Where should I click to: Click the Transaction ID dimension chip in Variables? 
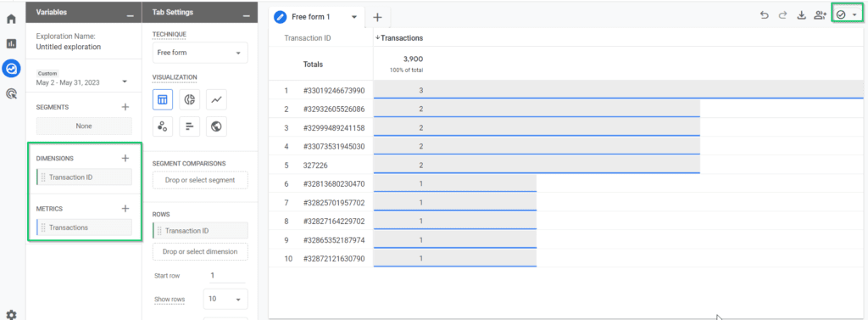coord(84,177)
